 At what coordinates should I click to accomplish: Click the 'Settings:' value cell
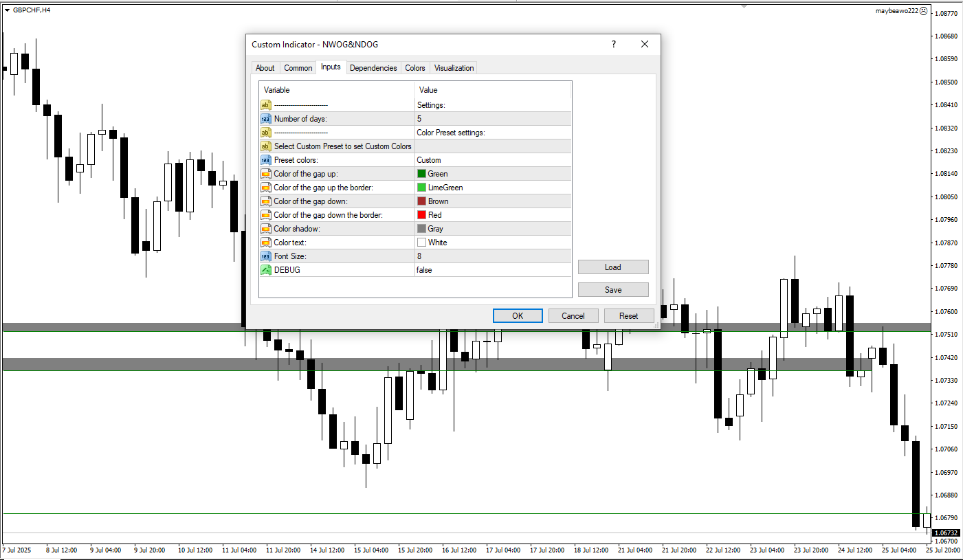coord(493,105)
